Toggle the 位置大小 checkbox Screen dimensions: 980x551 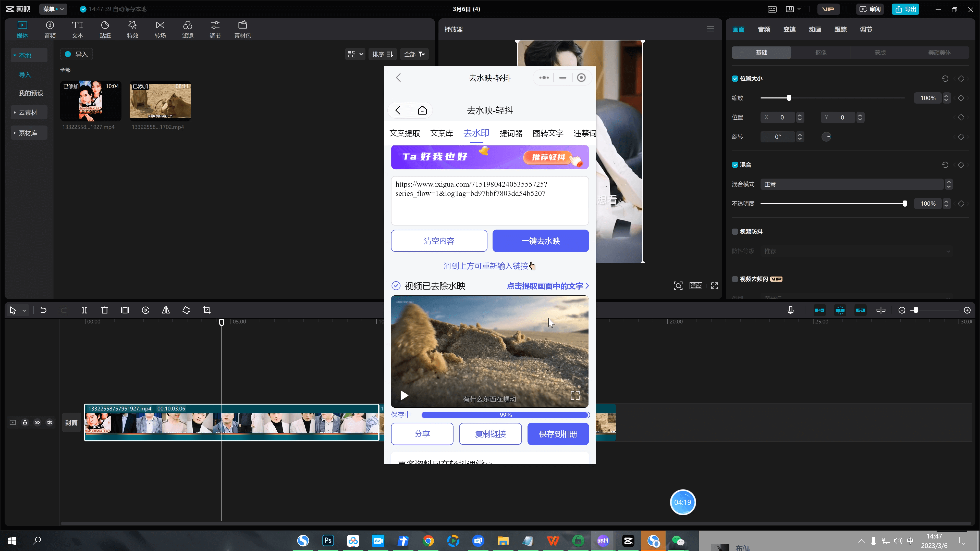(735, 79)
